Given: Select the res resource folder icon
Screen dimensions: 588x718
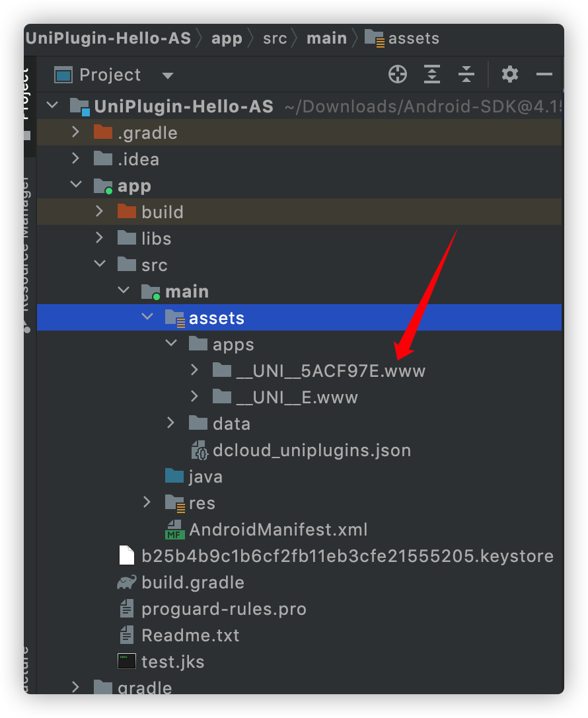Looking at the screenshot, I should [x=175, y=503].
